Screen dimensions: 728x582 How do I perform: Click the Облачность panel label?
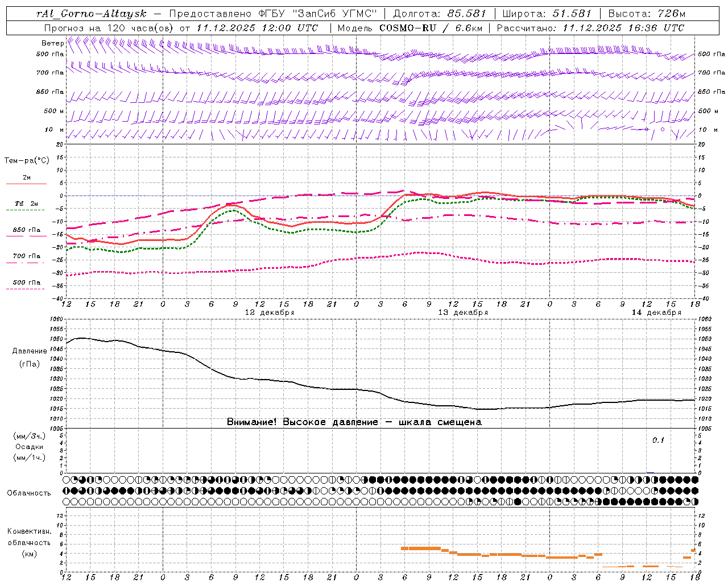click(x=29, y=493)
